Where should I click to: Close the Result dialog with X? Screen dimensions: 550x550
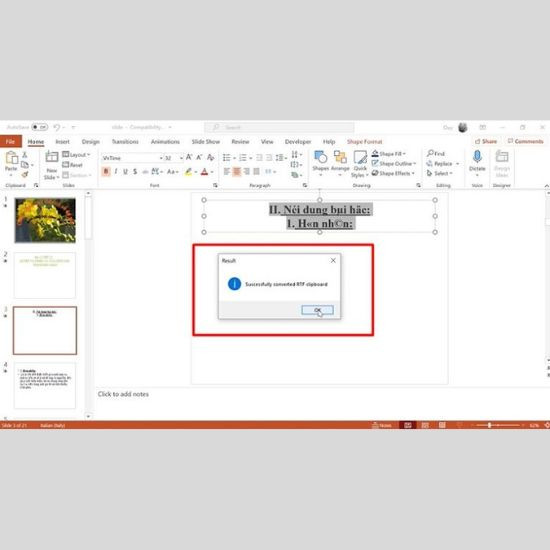(333, 260)
